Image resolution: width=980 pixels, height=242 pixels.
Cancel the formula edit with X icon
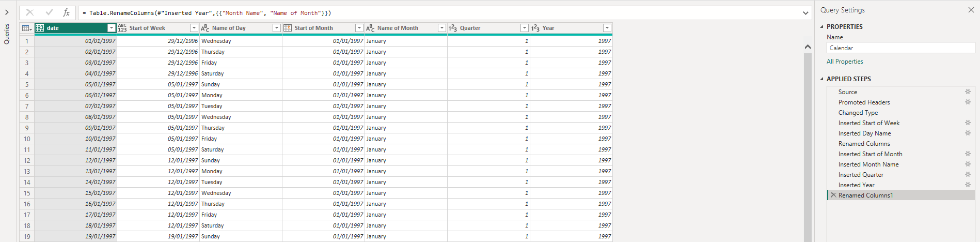[x=30, y=12]
